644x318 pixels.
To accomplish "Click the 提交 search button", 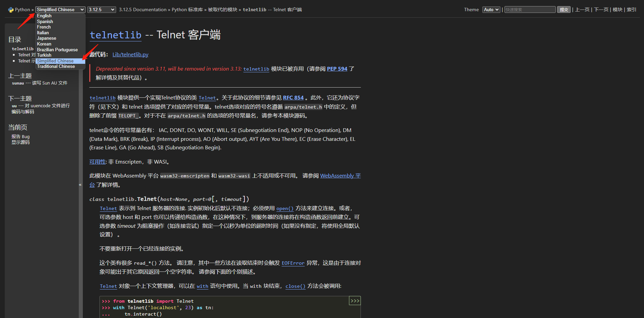I will (x=564, y=9).
